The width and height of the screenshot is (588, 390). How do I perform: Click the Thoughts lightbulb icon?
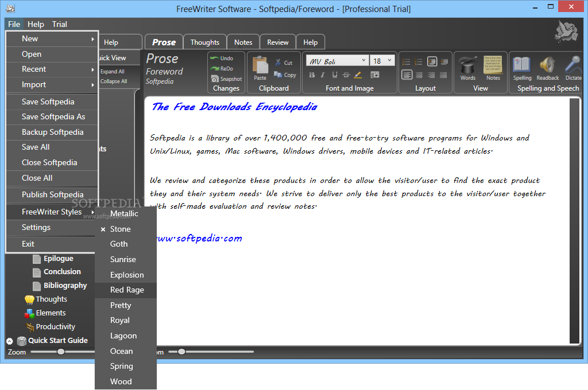29,300
